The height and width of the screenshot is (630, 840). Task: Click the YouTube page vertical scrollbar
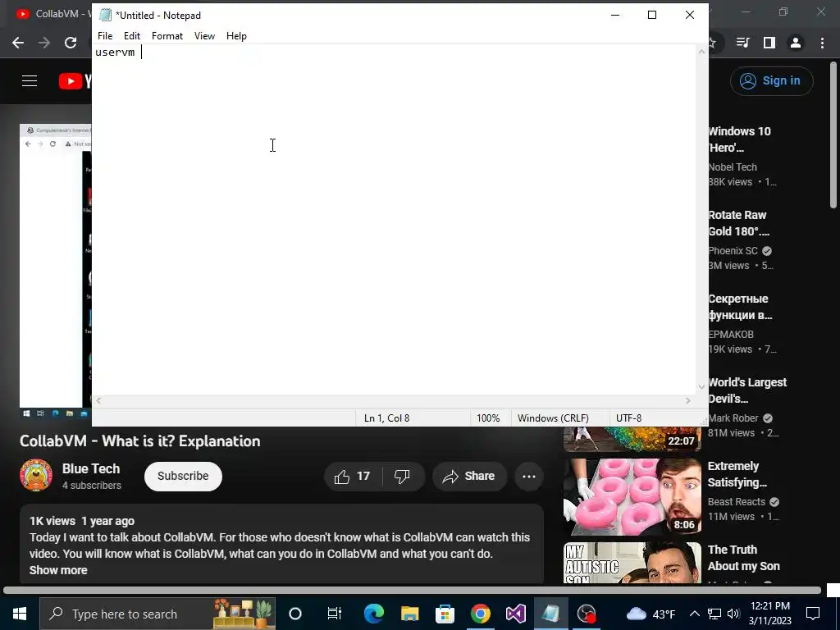point(833,137)
